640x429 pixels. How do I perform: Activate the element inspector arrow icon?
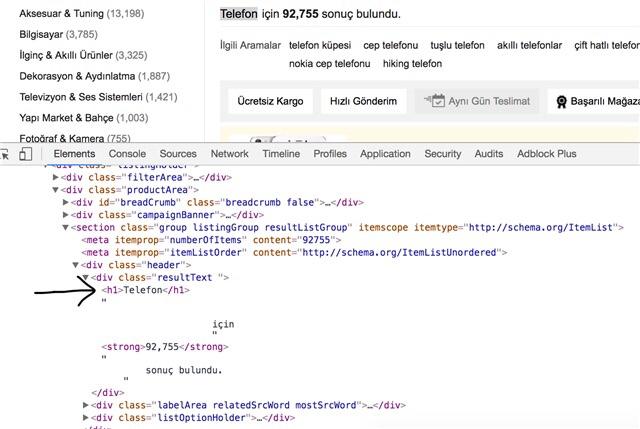[4, 154]
